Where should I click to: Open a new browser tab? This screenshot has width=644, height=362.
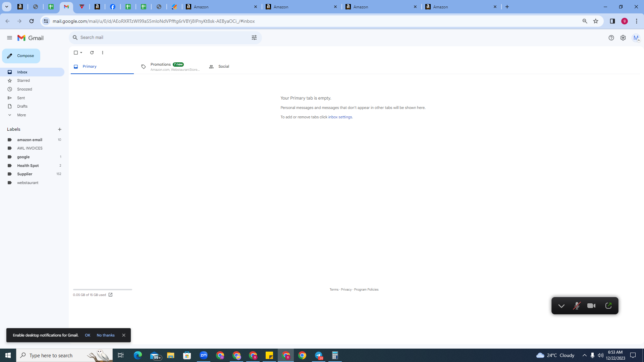tap(507, 7)
